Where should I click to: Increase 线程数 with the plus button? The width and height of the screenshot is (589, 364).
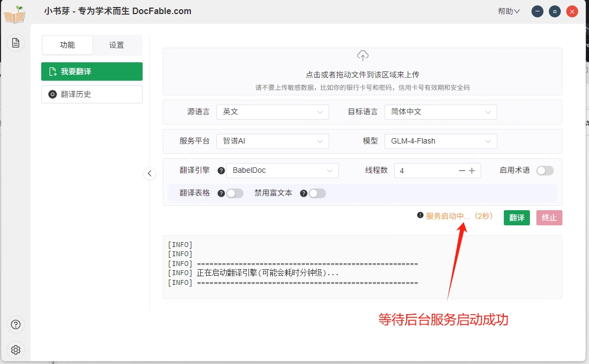(472, 171)
